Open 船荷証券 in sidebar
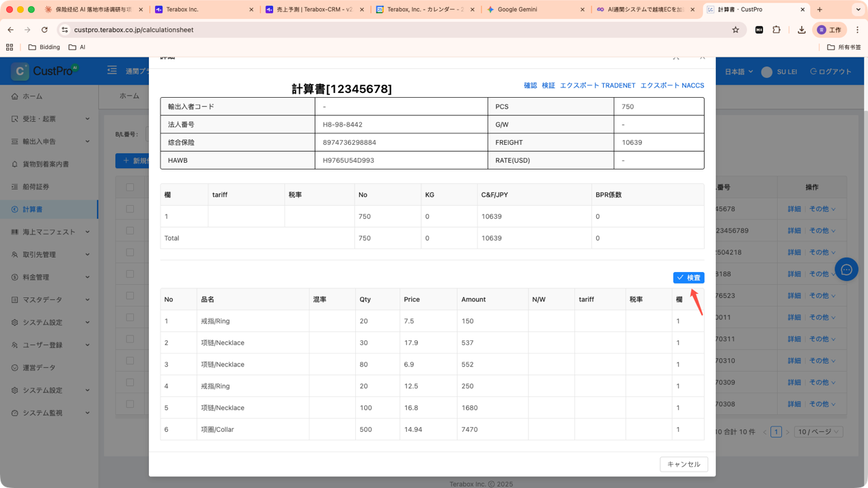Viewport: 868px width, 488px height. 49,187
